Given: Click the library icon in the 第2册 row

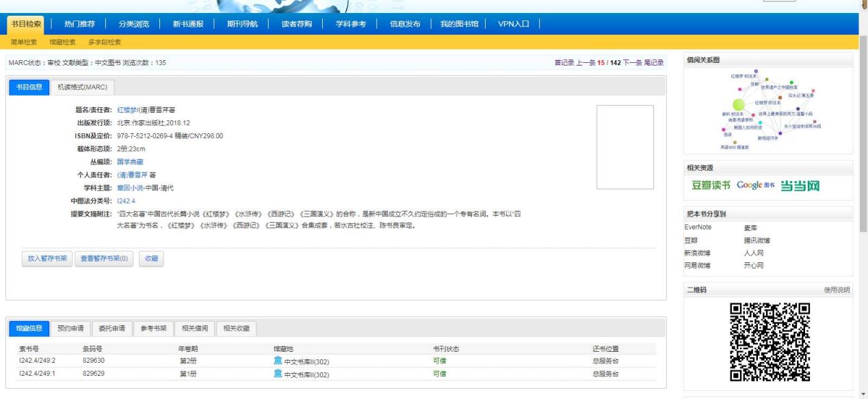Looking at the screenshot, I should click(278, 361).
